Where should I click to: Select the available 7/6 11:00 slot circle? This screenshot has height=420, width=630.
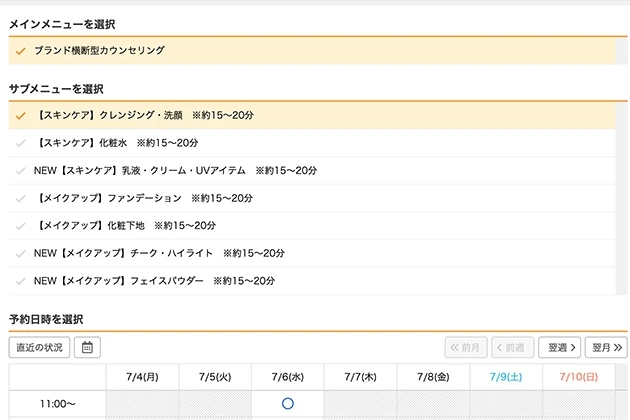tap(288, 404)
